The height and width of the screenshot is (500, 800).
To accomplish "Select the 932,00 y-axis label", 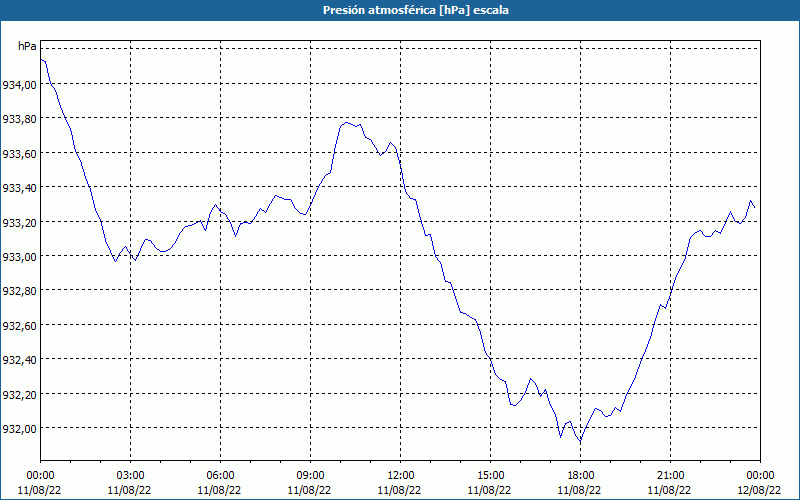I will point(19,429).
